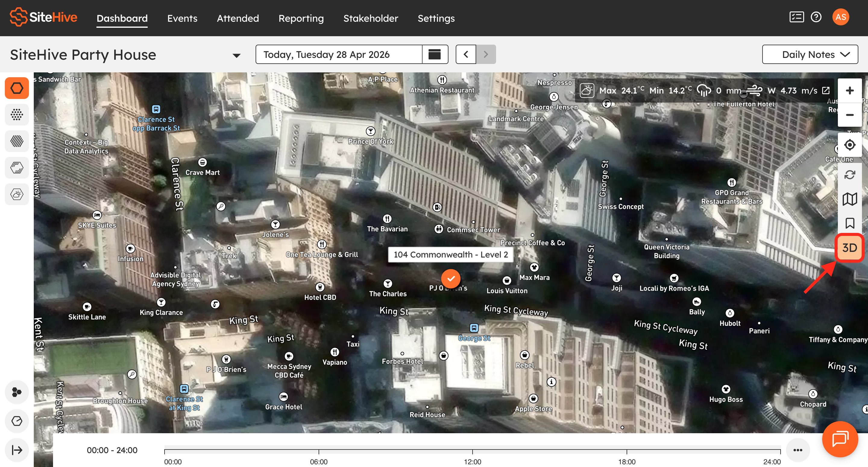
Task: Select the Stakeholder tab
Action: 371,18
